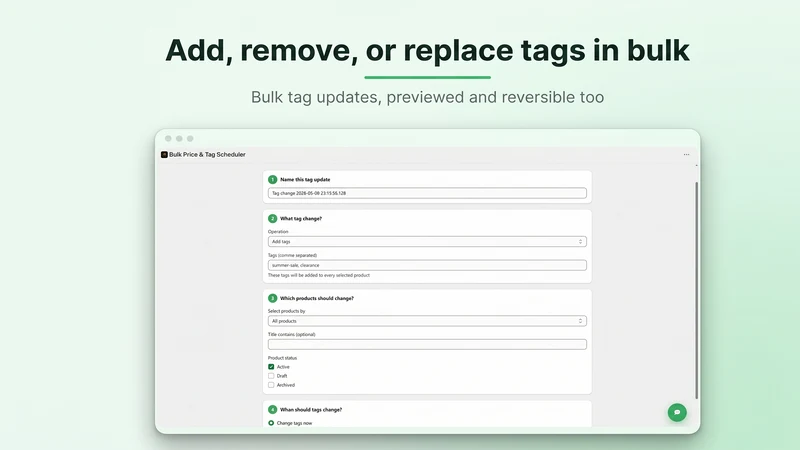Click the 'These tags will be added' help text
Image resolution: width=800 pixels, height=450 pixels.
[x=319, y=276]
